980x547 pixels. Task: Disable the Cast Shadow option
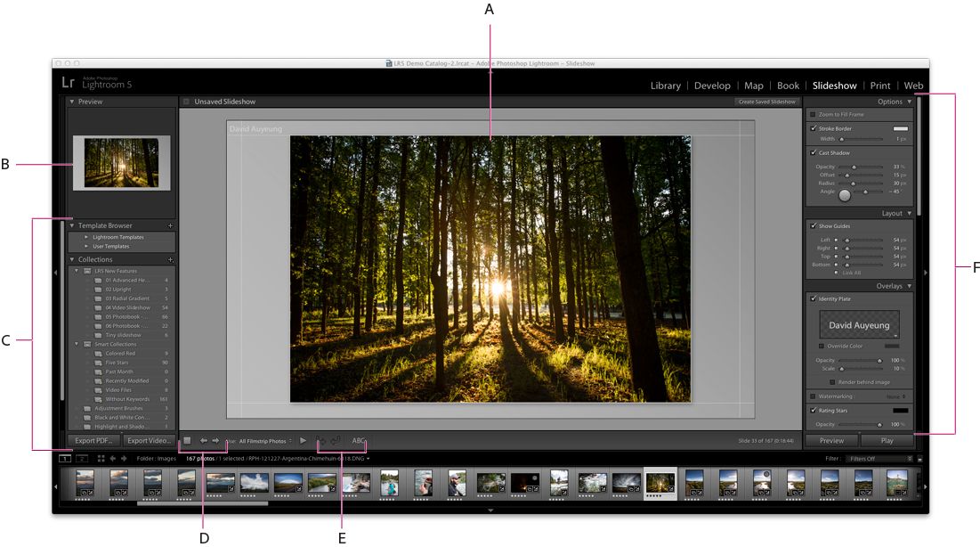coord(814,152)
